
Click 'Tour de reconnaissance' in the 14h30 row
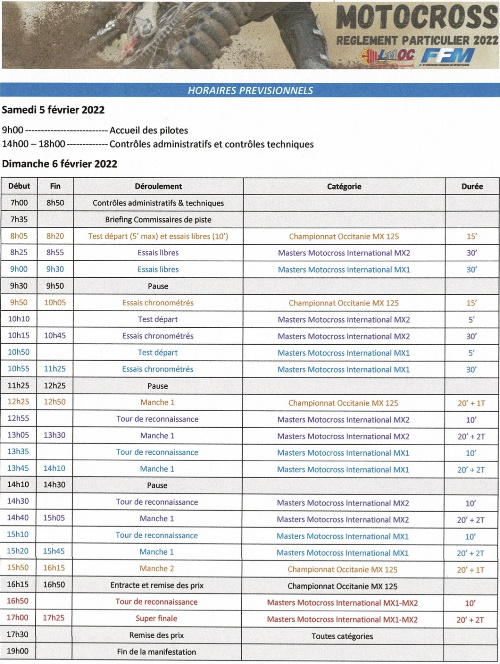tap(157, 502)
